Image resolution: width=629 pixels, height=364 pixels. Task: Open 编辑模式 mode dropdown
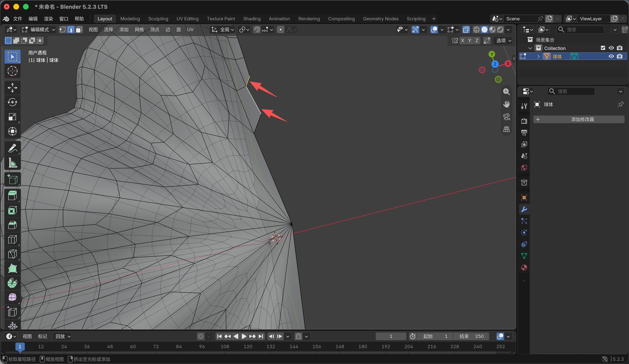[38, 30]
